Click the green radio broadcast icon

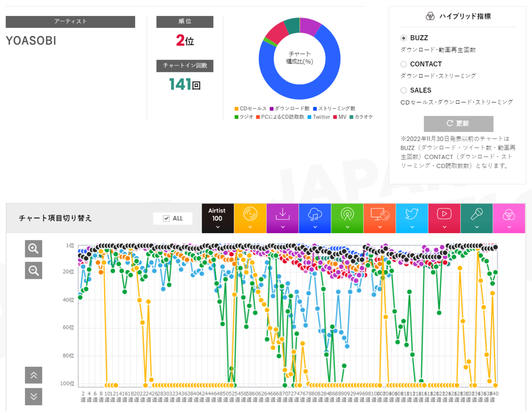coord(347,214)
